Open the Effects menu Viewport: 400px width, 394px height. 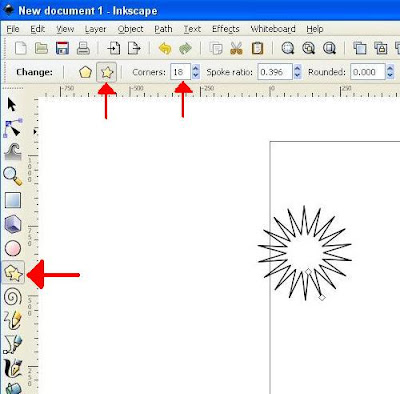point(226,29)
